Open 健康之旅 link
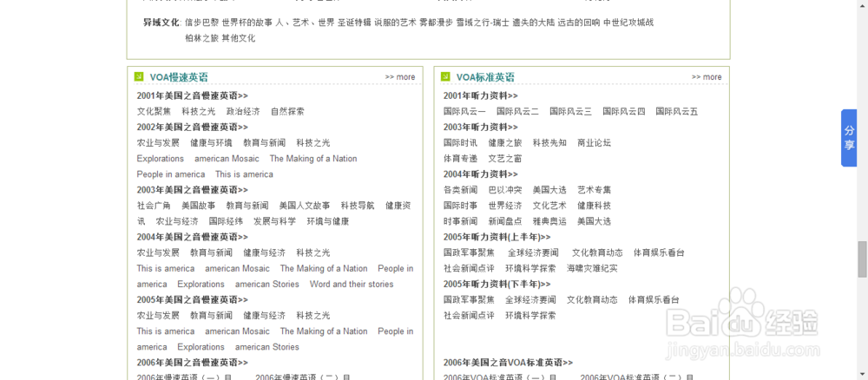This screenshot has width=868, height=380. point(505,142)
